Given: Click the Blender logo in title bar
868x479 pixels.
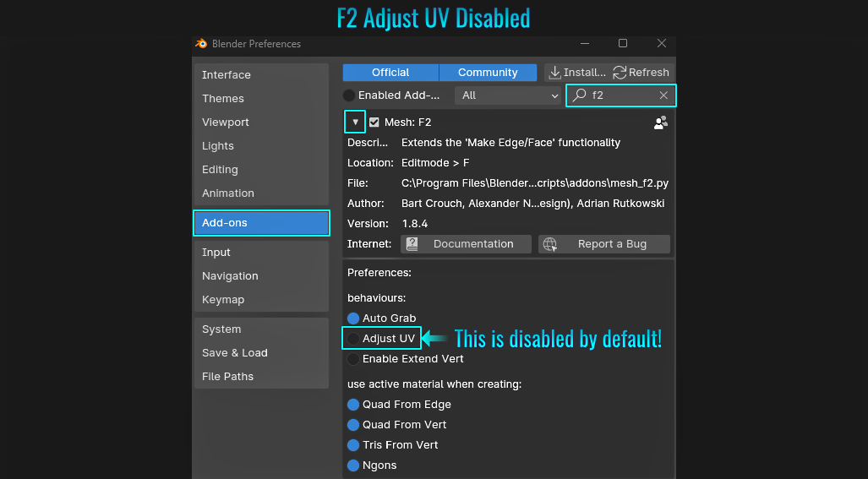Looking at the screenshot, I should (x=201, y=44).
